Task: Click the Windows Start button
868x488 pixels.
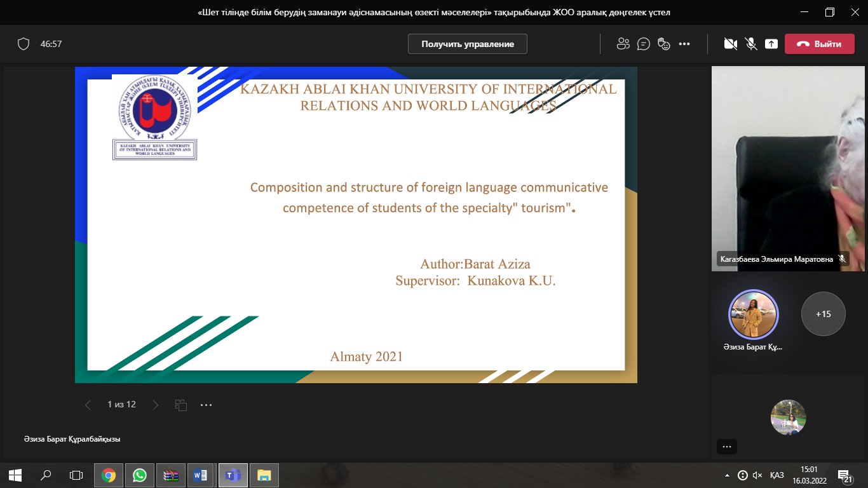Action: pos(15,475)
